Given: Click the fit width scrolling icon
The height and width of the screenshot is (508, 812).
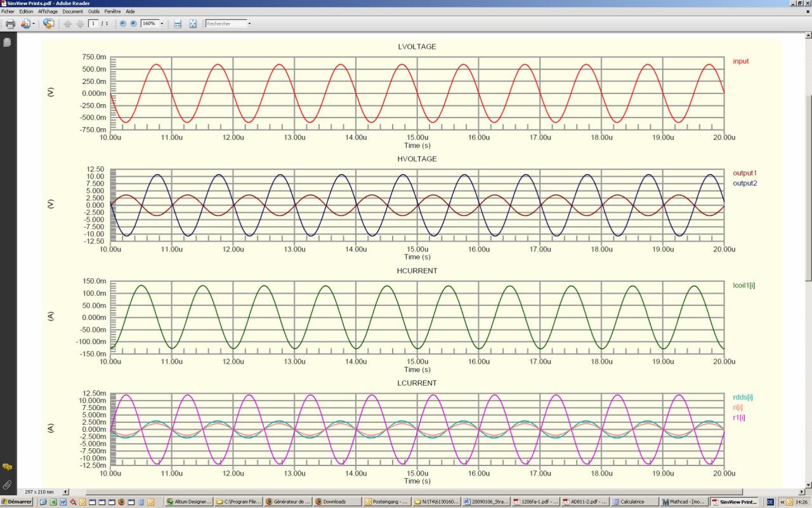Looking at the screenshot, I should click(x=178, y=23).
